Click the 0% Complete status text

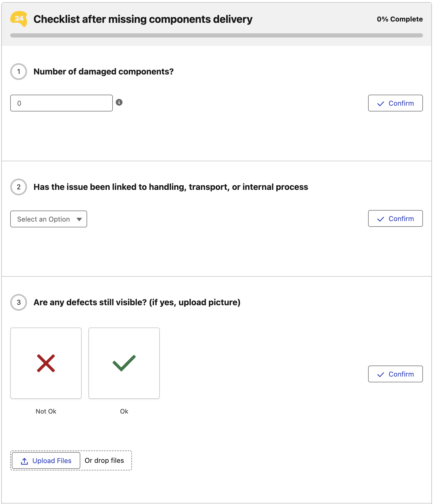[x=400, y=19]
